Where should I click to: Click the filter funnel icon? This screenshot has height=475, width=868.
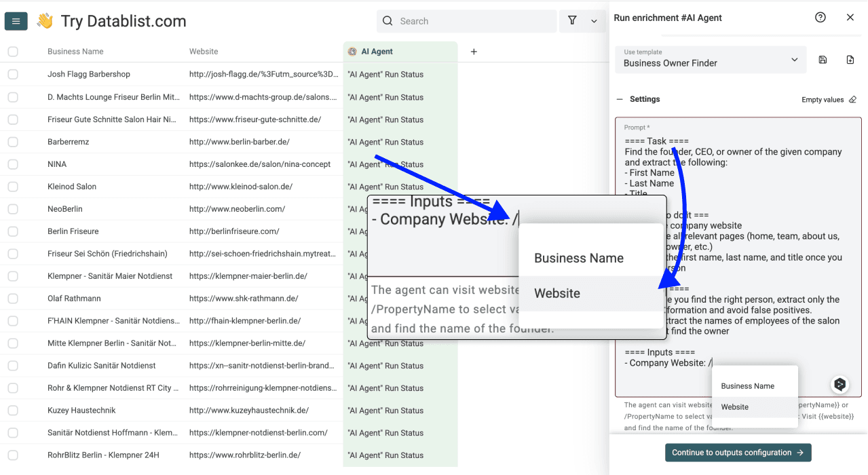[x=572, y=21]
